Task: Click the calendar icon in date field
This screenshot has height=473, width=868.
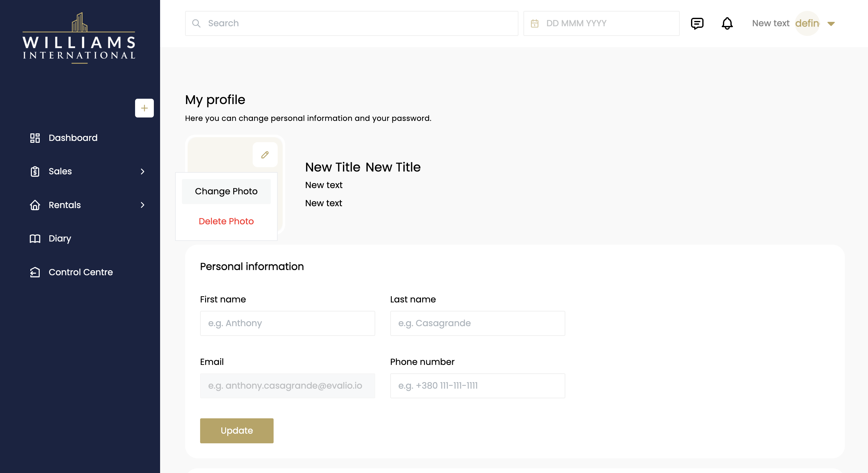Action: 534,23
